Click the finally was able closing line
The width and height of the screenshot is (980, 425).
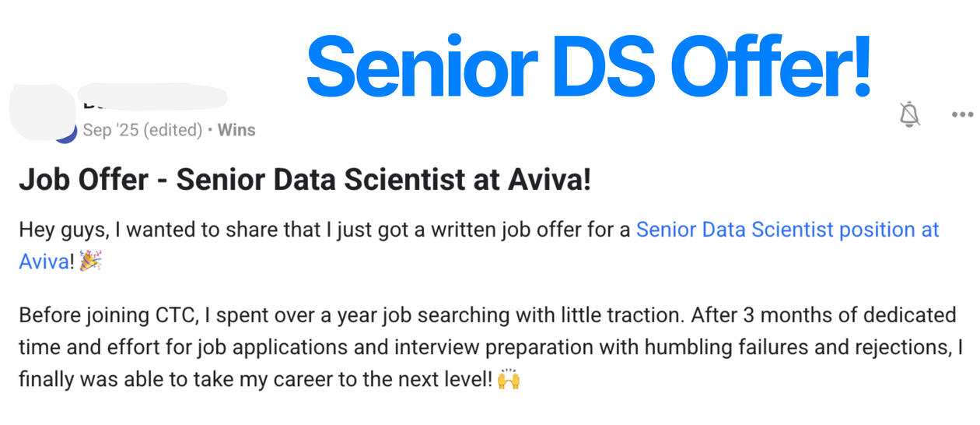coord(255,380)
